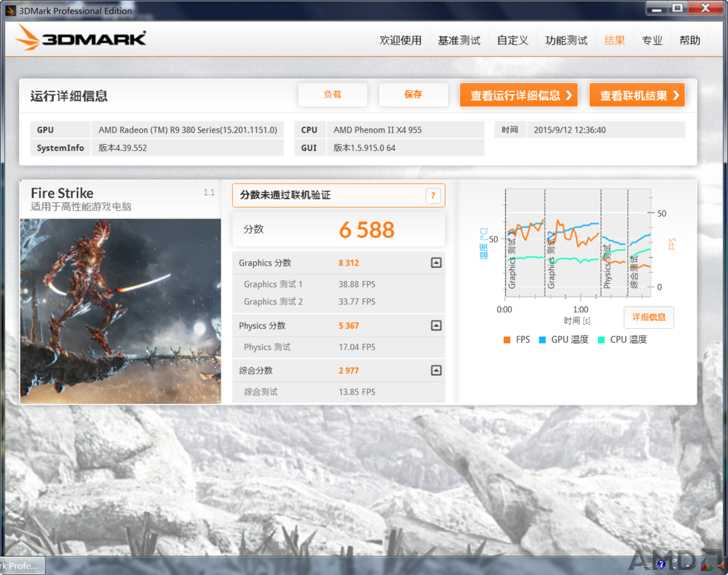Screen dimensions: 728x575
Task: Click the orange FPS legend square
Action: 507,340
